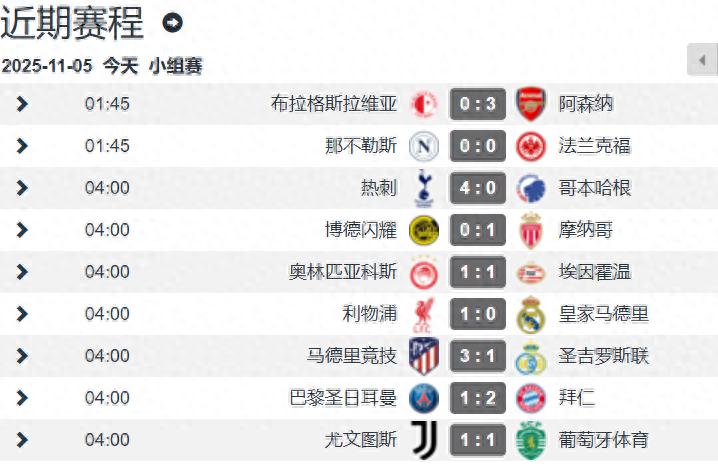Open the 0:3 score for Arsenal match

pyautogui.click(x=477, y=104)
